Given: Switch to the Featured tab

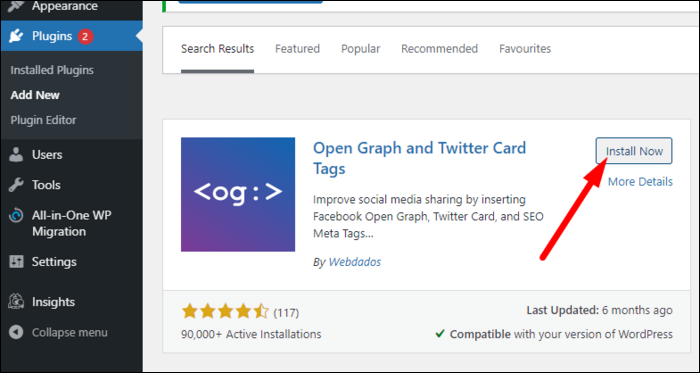Looking at the screenshot, I should [x=297, y=49].
